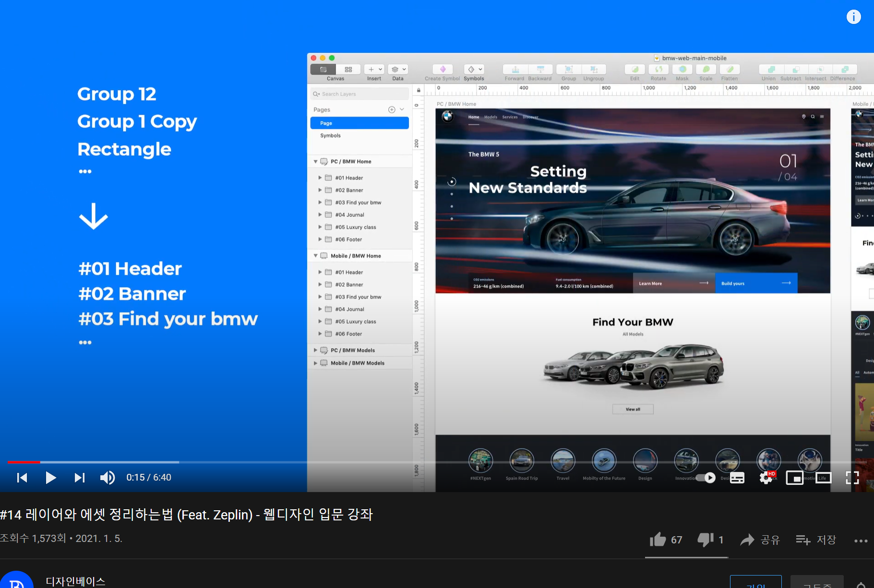The image size is (874, 588).
Task: Collapse Mobile / BMW Home artboard
Action: 315,256
